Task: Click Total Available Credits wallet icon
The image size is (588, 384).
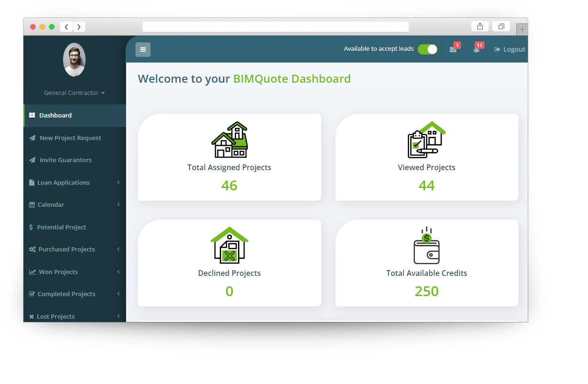Action: (x=427, y=245)
